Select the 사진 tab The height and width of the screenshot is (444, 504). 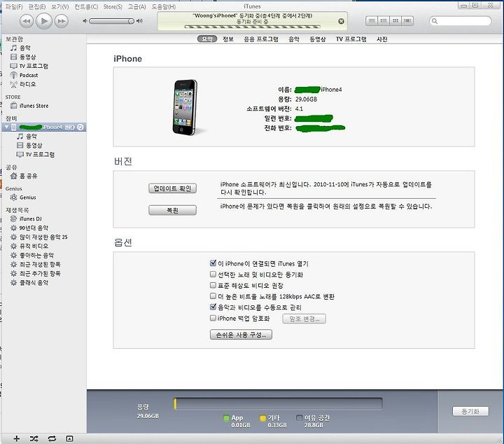pyautogui.click(x=382, y=39)
